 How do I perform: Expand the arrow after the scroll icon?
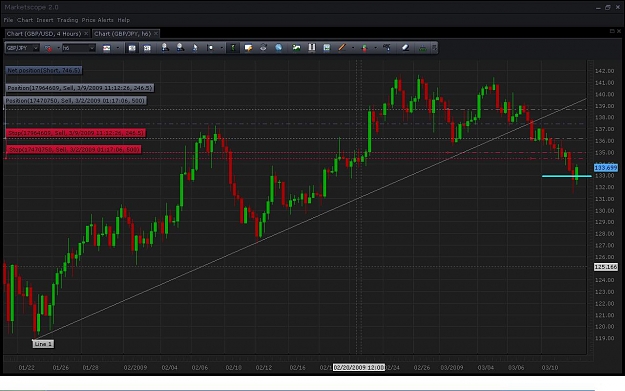(222, 48)
